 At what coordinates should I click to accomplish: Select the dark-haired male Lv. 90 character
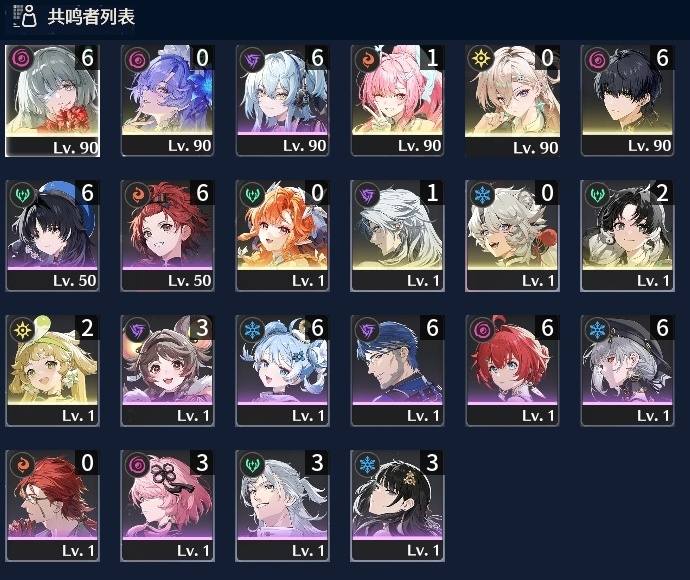[x=627, y=101]
